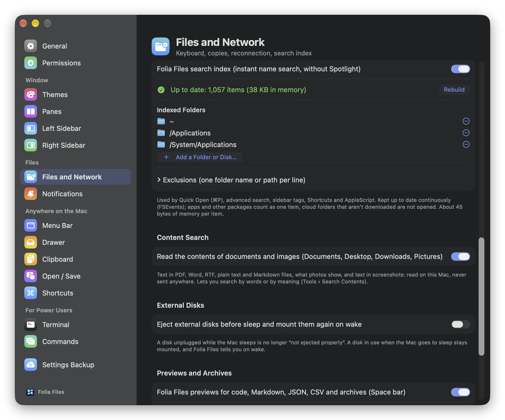The width and height of the screenshot is (505, 420).
Task: Click the 'Up to date: 1,057 items' status
Action: tap(238, 90)
